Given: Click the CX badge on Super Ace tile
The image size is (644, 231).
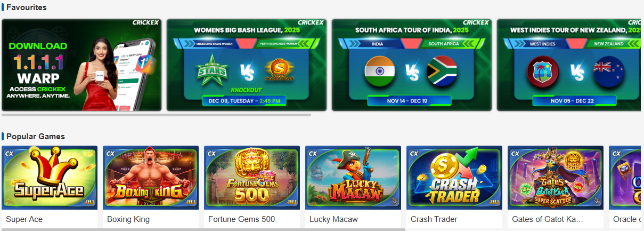Looking at the screenshot, I should [9, 153].
